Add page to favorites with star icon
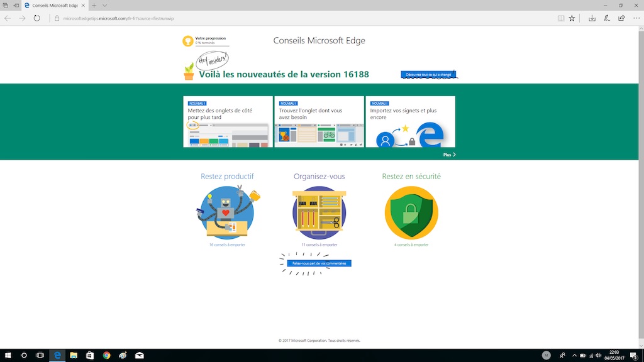 (572, 18)
